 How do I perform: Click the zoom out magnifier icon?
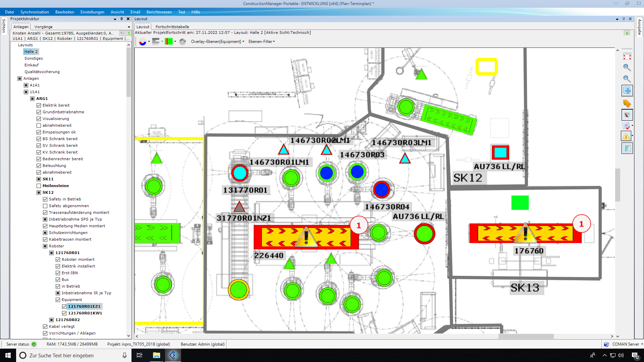pyautogui.click(x=627, y=79)
